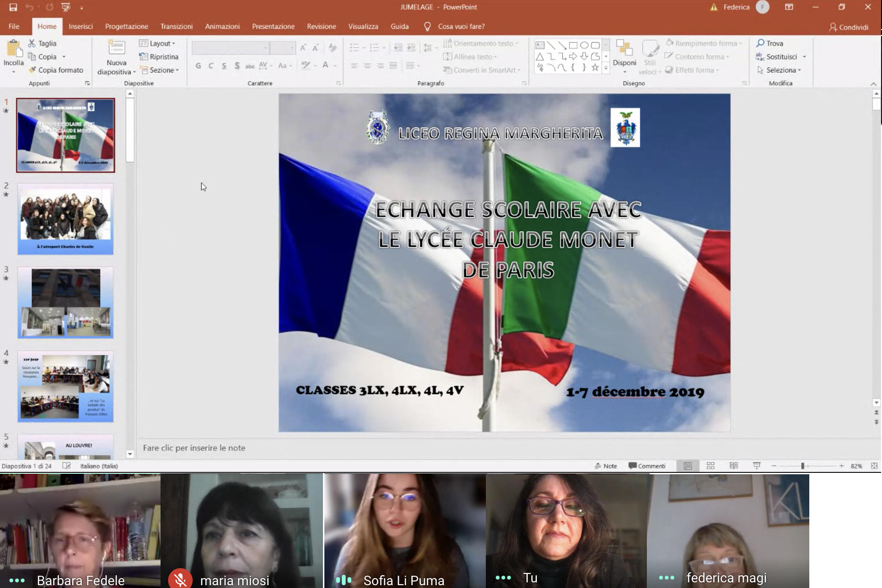This screenshot has height=588, width=882.
Task: Click the Incolla paste clipboard icon
Action: pos(14,49)
